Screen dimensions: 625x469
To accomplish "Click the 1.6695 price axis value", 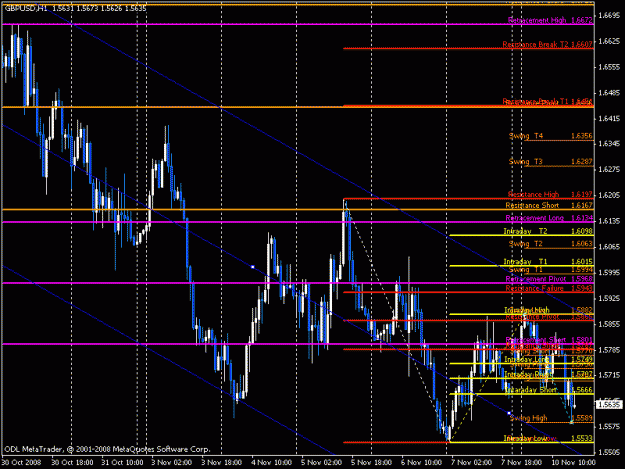I will (609, 15).
